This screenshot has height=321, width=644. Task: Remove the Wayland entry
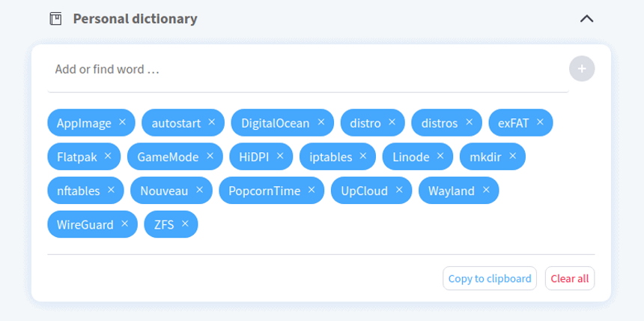point(486,190)
